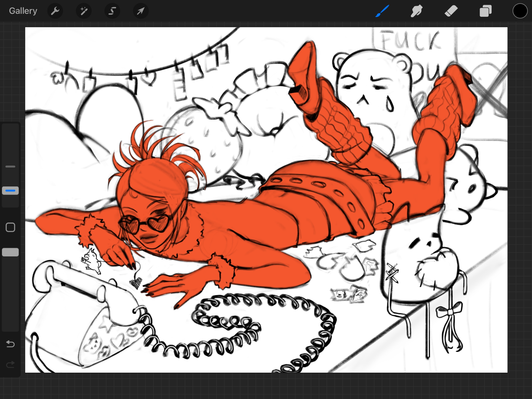
Task: Activate the Transform arrow tool
Action: click(141, 11)
